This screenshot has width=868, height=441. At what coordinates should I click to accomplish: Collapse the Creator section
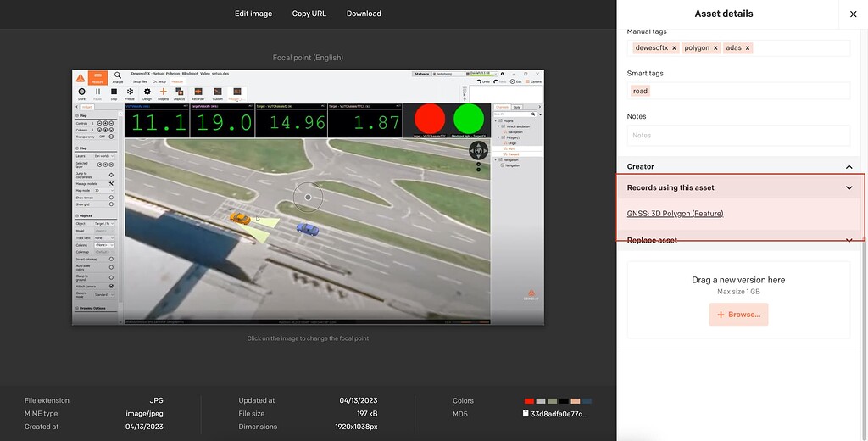[849, 167]
